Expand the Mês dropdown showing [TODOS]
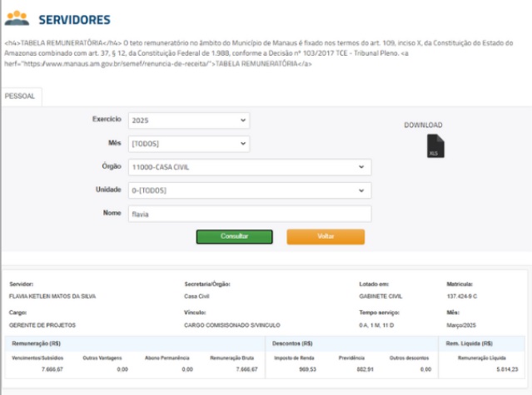The width and height of the screenshot is (532, 395). tap(188, 144)
